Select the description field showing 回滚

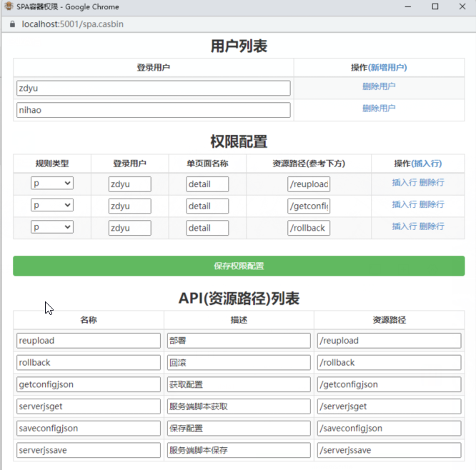point(238,362)
